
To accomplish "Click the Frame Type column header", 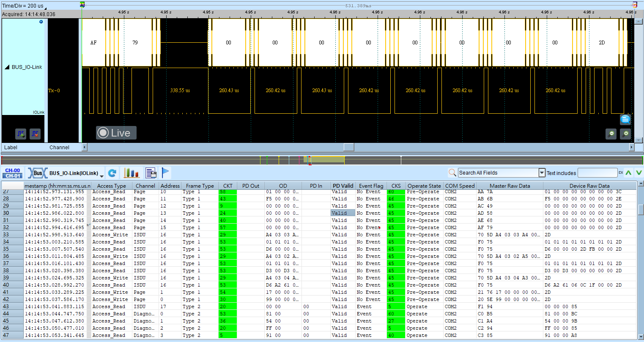I will point(200,186).
